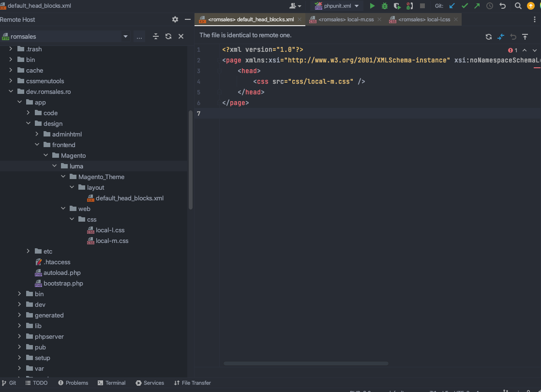
Task: Switch to the local-m.css editor tab
Action: [x=346, y=19]
